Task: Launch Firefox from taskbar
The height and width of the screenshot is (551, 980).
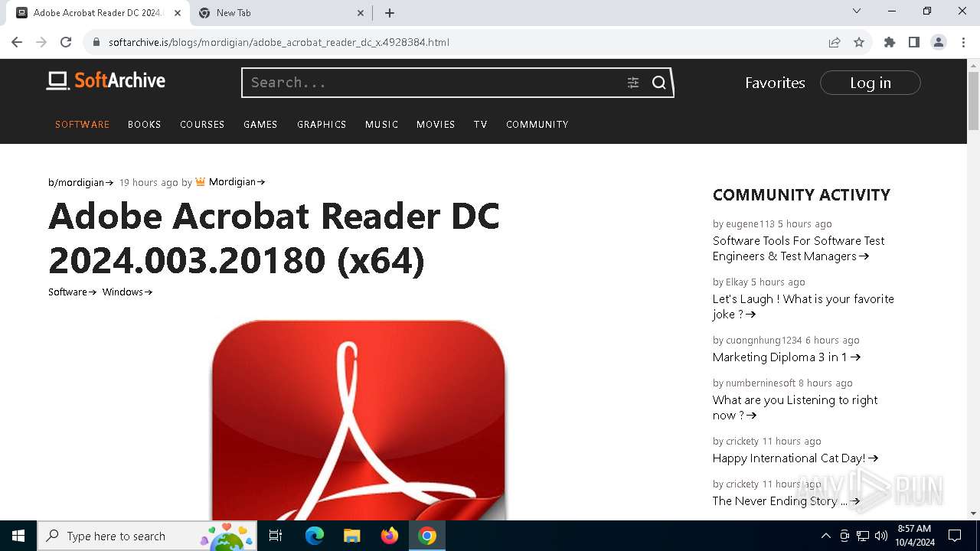Action: pos(390,536)
